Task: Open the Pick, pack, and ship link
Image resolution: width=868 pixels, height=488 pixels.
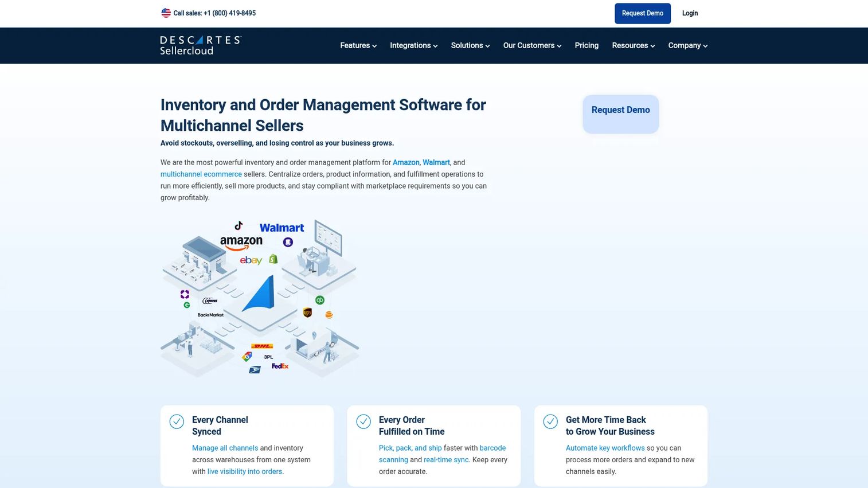Action: (410, 448)
